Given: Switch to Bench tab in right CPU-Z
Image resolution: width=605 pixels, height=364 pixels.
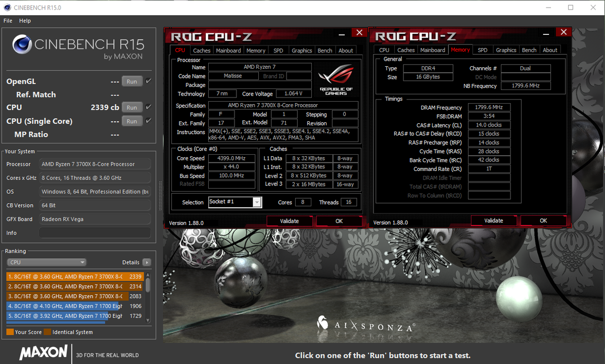Looking at the screenshot, I should pos(529,50).
